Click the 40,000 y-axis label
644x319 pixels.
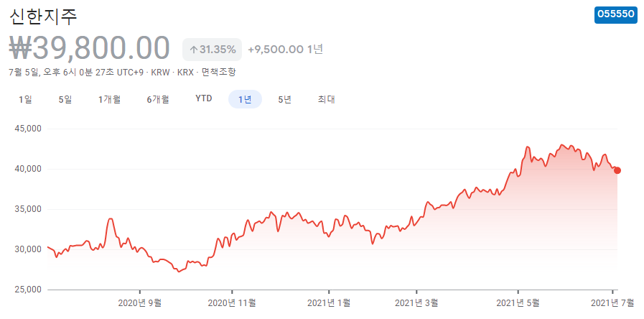pos(29,169)
